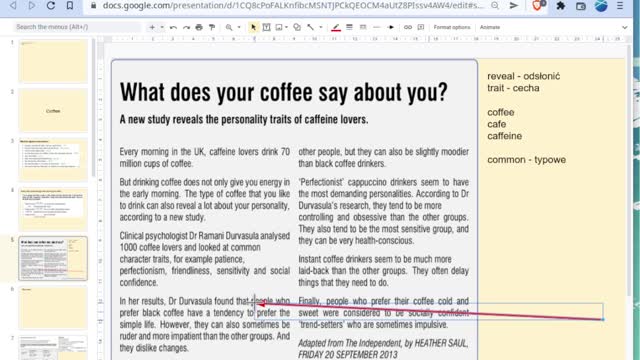
Task: Click the browser address bar URL
Action: point(293,6)
